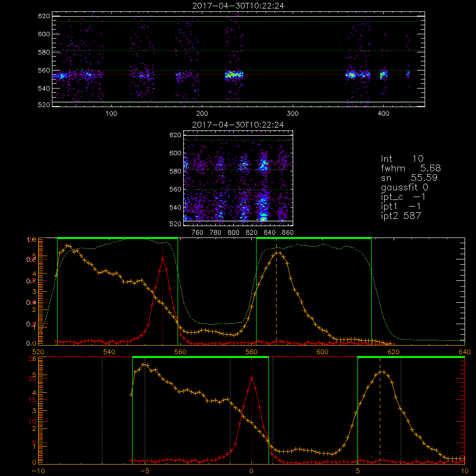
Task: Select the 'fwhm 5.68' readout text
Action: pyautogui.click(x=411, y=168)
